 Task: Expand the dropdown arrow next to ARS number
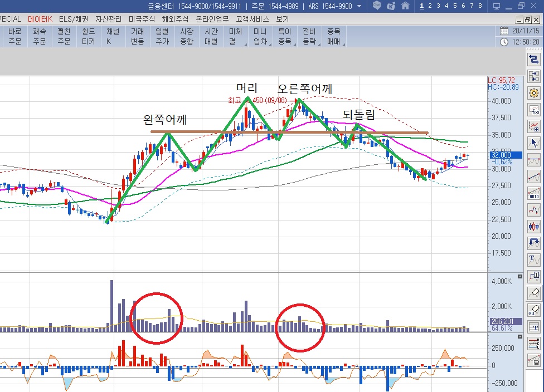(x=359, y=7)
